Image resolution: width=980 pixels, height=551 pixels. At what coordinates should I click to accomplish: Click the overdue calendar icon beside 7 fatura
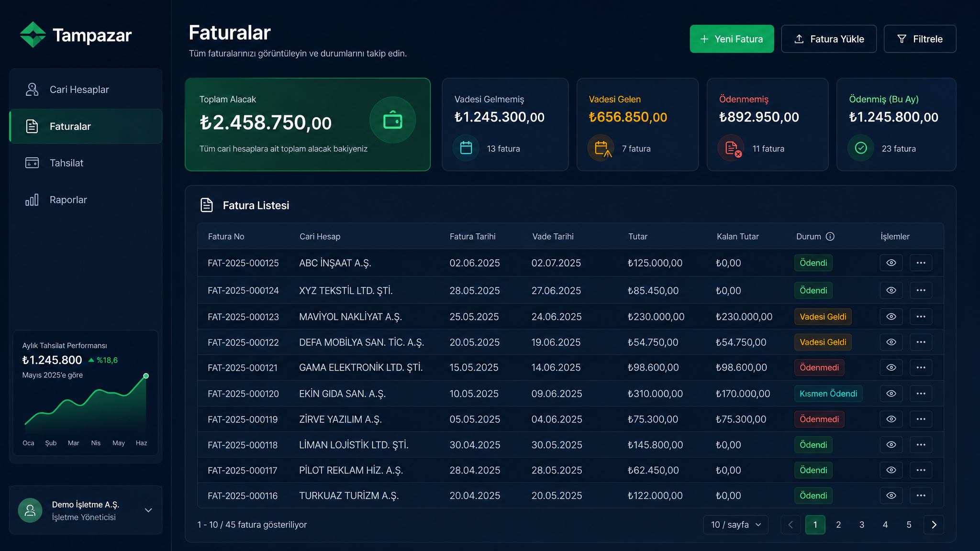[601, 148]
